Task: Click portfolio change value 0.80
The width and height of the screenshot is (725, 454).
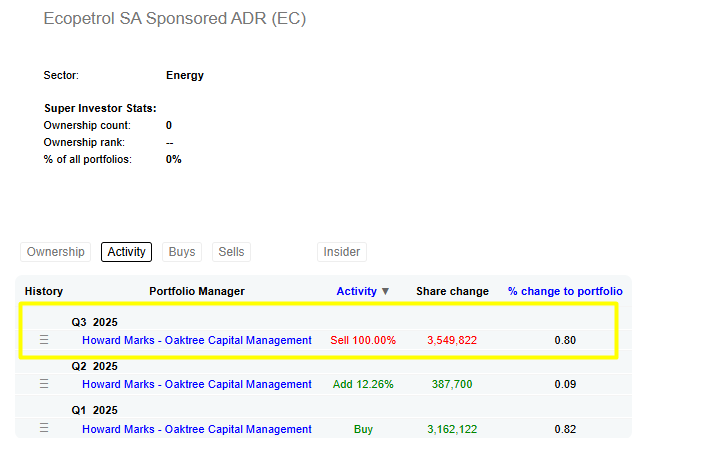Action: coord(565,340)
